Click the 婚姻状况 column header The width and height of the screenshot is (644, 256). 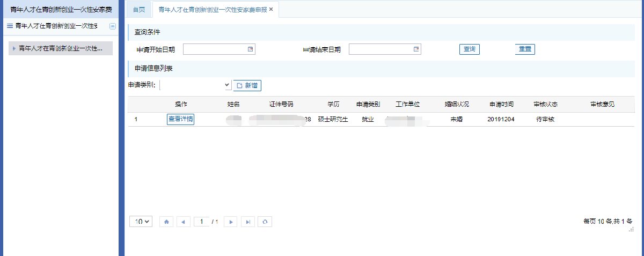457,104
